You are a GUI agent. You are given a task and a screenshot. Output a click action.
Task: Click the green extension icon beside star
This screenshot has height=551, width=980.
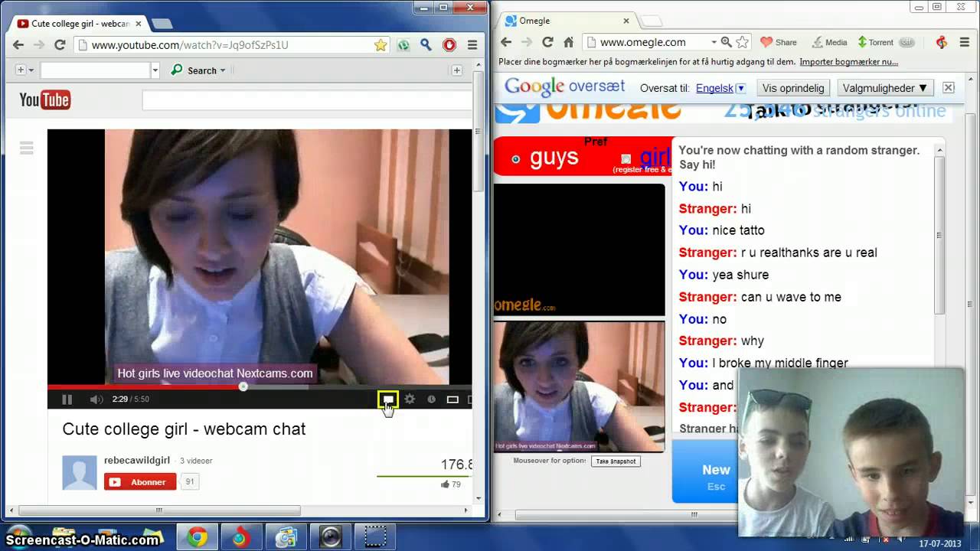tap(403, 45)
